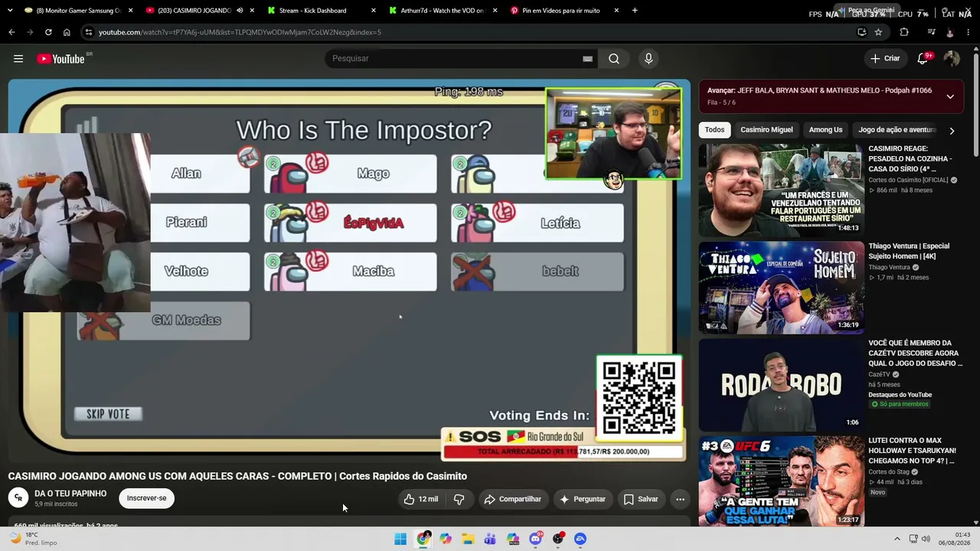The width and height of the screenshot is (980, 551).
Task: Select the Casimiro Miguel filter chip
Action: (766, 130)
